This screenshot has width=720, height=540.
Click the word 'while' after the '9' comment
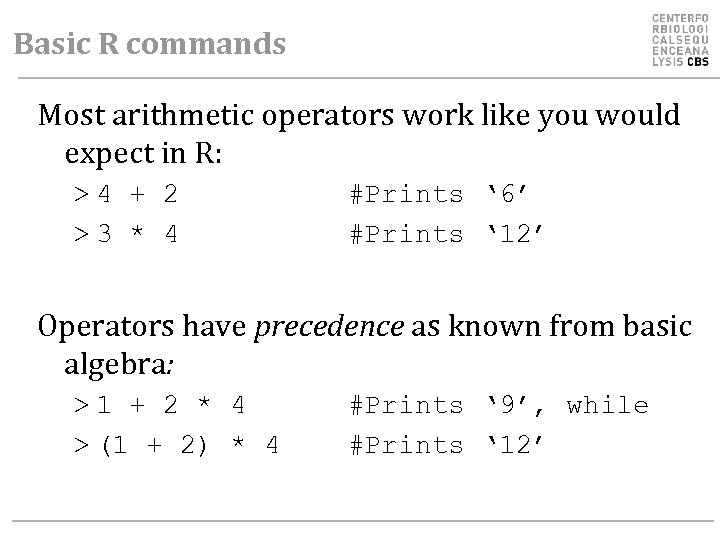click(x=607, y=405)
